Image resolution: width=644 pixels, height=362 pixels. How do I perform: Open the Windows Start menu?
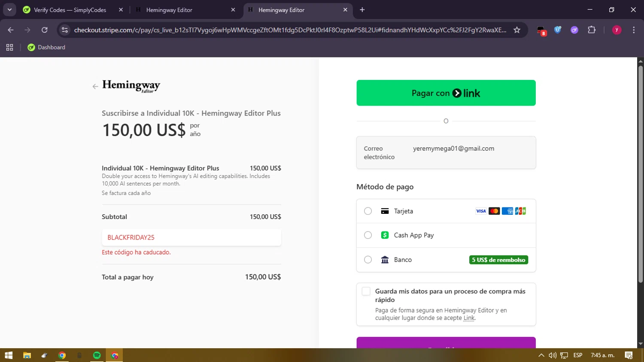coord(9,355)
